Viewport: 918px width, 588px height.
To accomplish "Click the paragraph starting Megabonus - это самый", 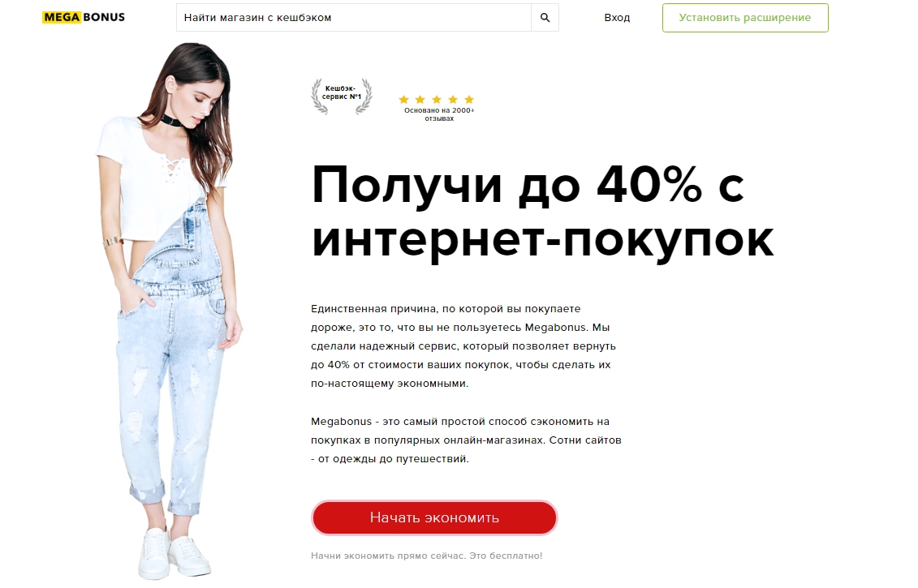I will pos(466,440).
